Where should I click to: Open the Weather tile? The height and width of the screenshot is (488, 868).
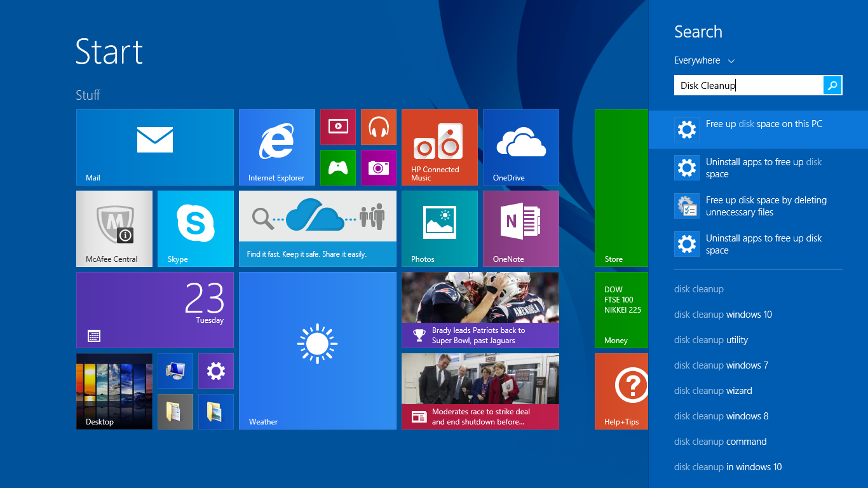pyautogui.click(x=318, y=351)
